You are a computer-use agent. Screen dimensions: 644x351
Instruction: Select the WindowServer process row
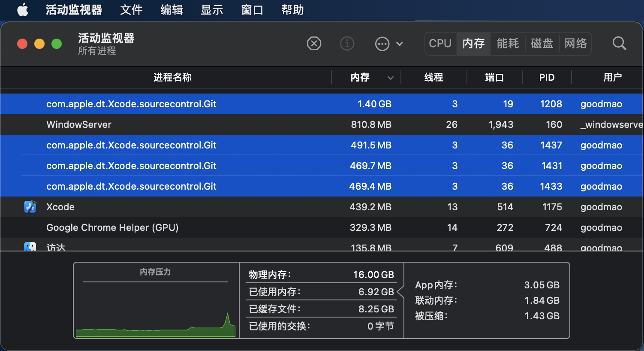(x=322, y=124)
